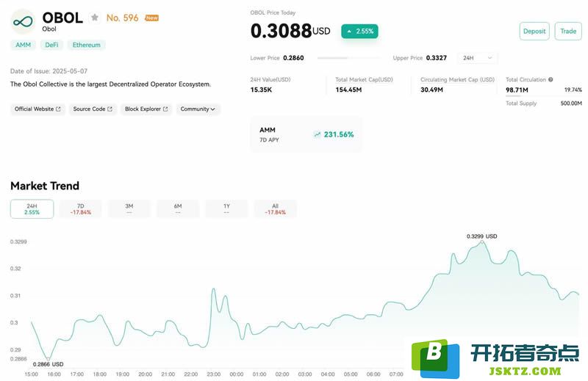Select the 6M market trend tab
Image resolution: width=588 pixels, height=381 pixels.
tap(178, 209)
